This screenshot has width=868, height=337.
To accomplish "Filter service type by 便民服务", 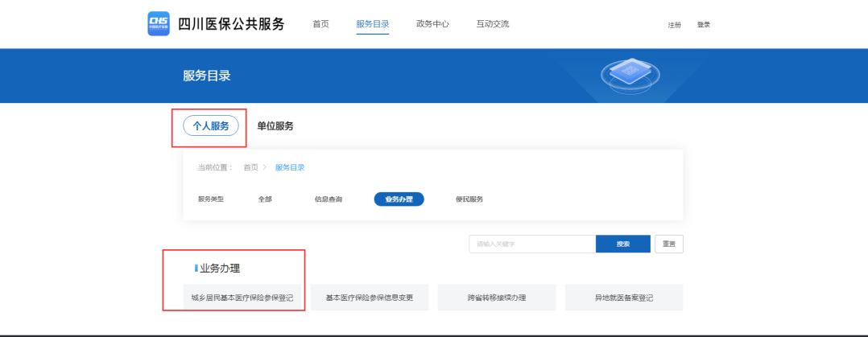I will [x=469, y=199].
